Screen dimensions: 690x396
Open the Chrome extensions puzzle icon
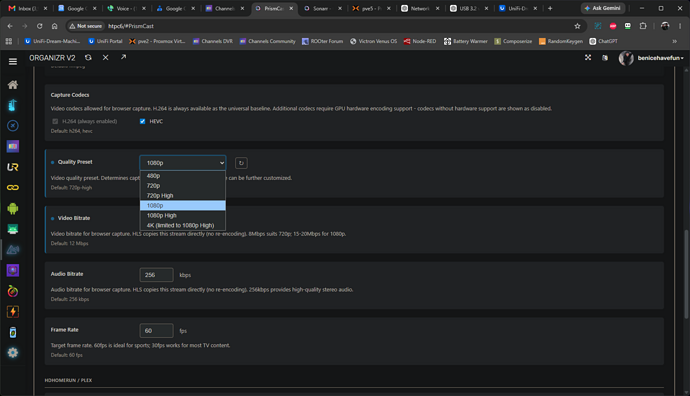pyautogui.click(x=643, y=26)
